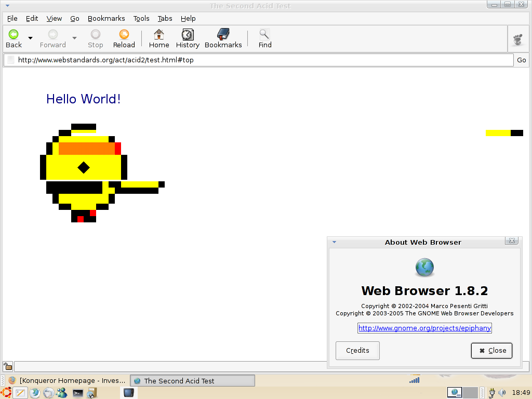
Task: Go to the Home page
Action: point(159,38)
